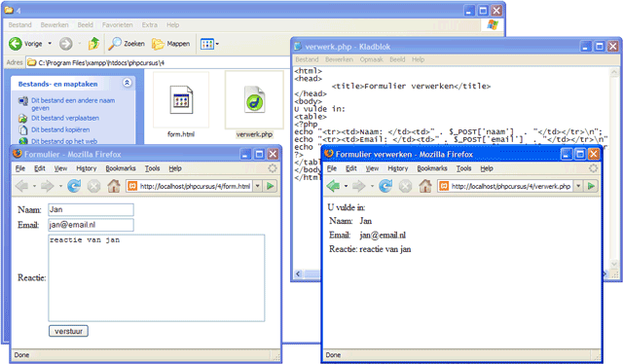The height and width of the screenshot is (364, 623).
Task: Open Extra menu in Explorer window
Action: pos(149,24)
